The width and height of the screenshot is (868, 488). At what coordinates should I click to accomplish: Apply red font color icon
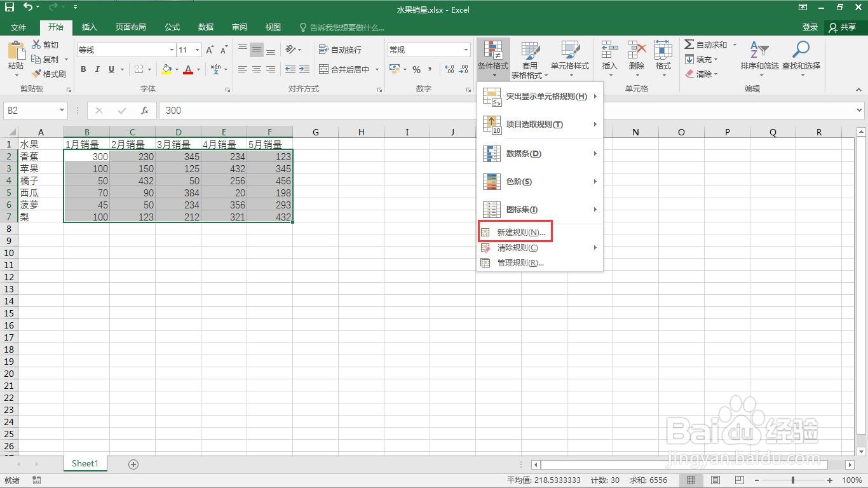[187, 69]
